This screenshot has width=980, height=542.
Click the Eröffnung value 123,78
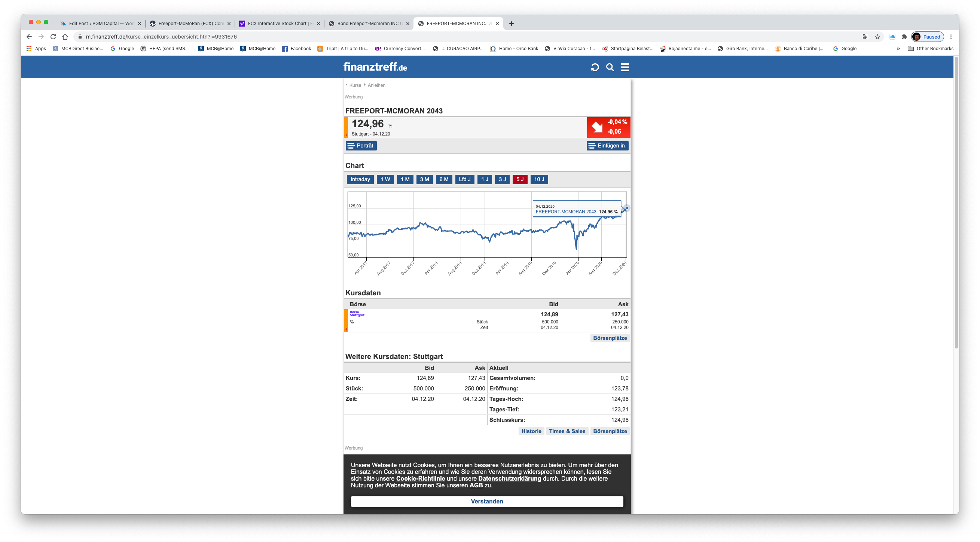click(619, 389)
